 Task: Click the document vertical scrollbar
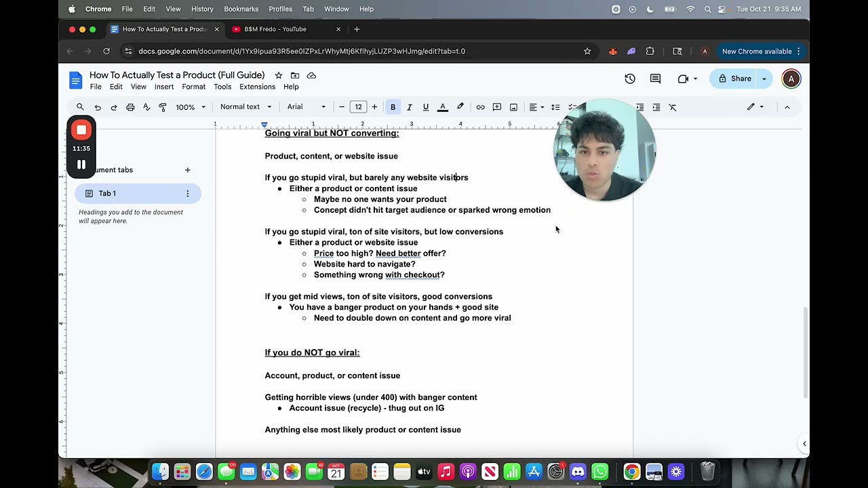pos(806,352)
